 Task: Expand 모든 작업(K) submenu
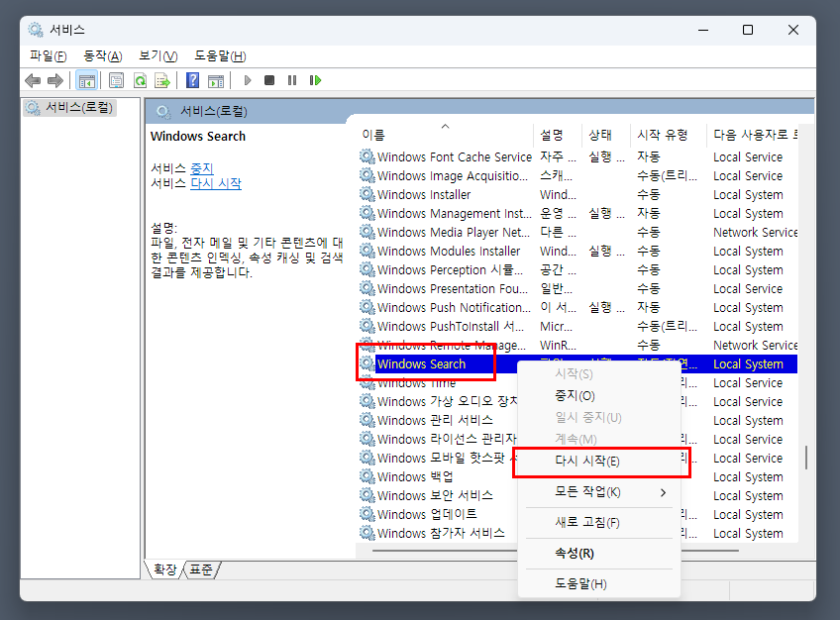(x=599, y=492)
